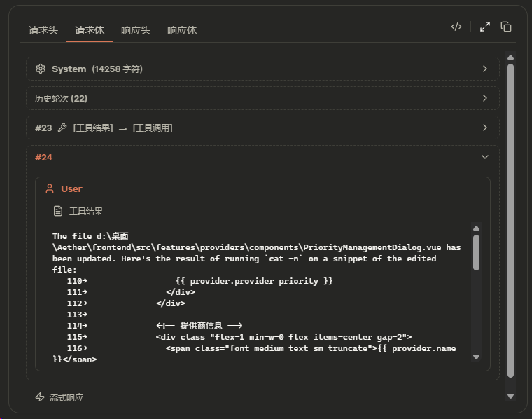This screenshot has width=532, height=419.
Task: Switch to the 请求头 tab
Action: pos(43,30)
